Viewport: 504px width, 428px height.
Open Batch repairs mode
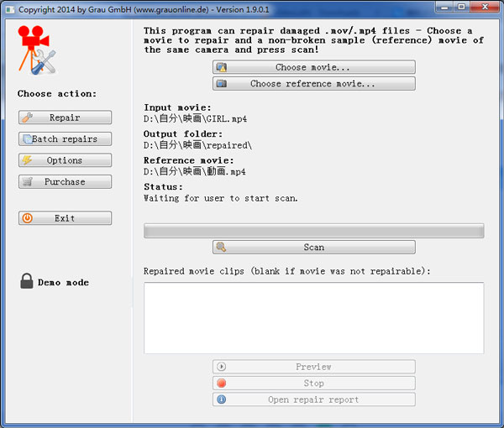[x=65, y=139]
